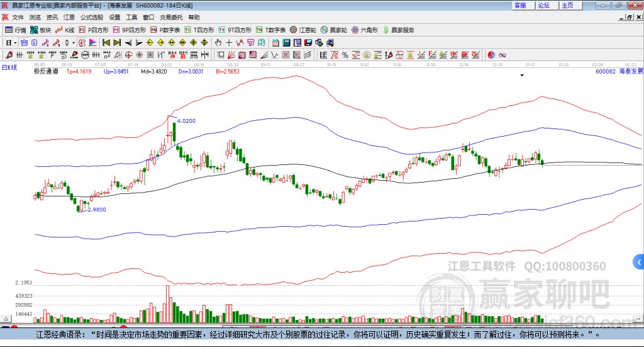The image size is (644, 347).
Task: Click the red circular target tool icon
Action: 128,55
